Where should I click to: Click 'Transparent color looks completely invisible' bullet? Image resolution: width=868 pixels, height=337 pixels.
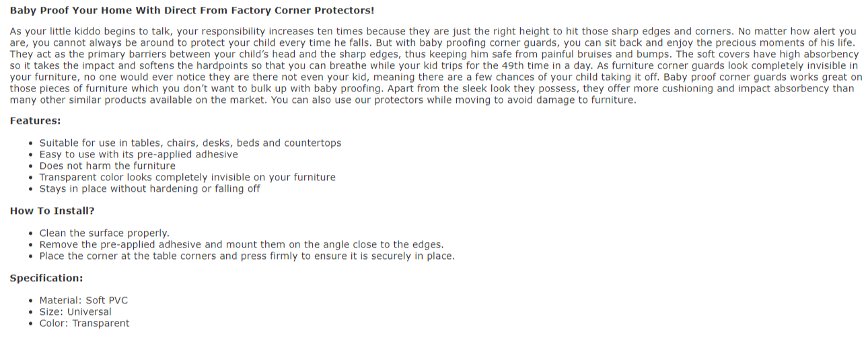(x=188, y=178)
